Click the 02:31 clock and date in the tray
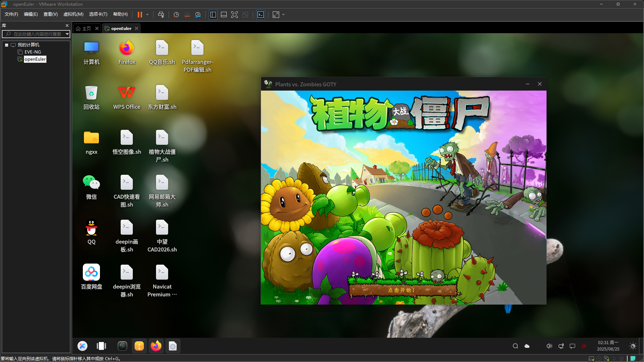Viewport: 644px width, 362px height. click(x=608, y=346)
